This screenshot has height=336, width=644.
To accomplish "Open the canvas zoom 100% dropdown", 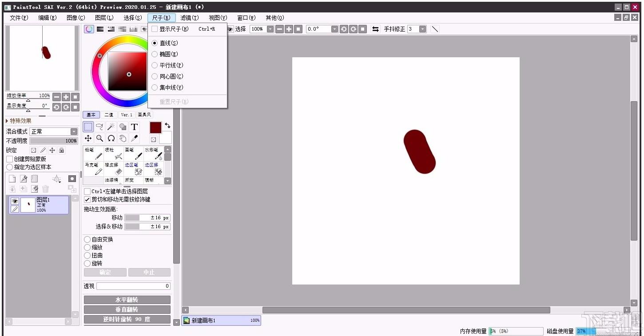I will 270,29.
